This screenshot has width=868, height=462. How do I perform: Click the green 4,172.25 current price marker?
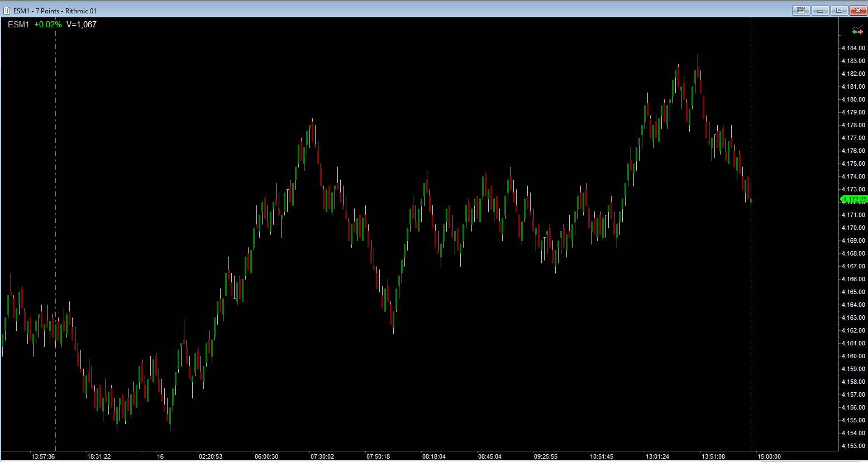pyautogui.click(x=854, y=199)
